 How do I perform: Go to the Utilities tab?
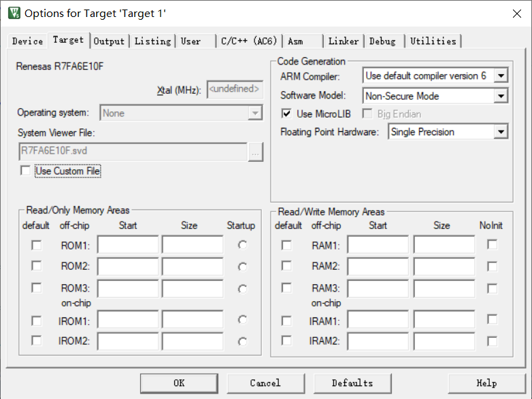(433, 41)
